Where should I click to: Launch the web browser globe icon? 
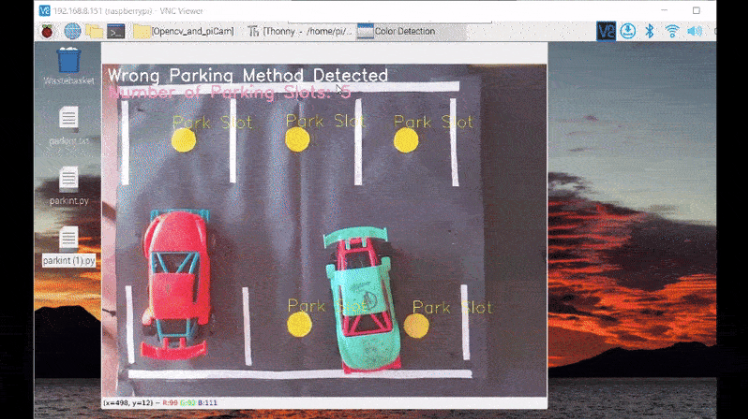pyautogui.click(x=72, y=31)
